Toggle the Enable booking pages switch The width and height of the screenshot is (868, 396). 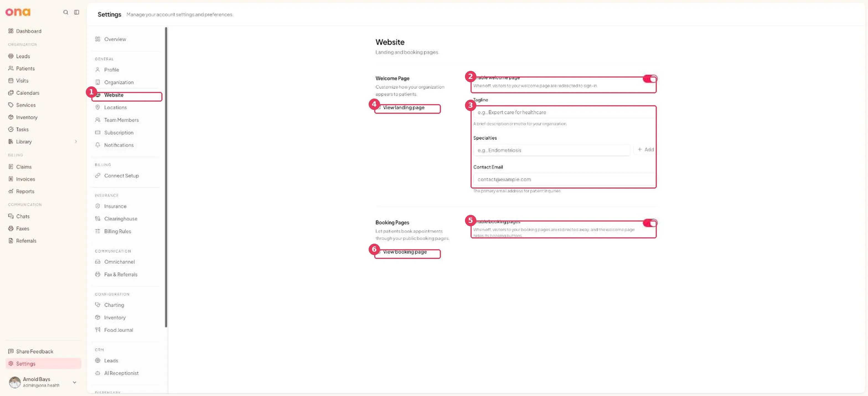pyautogui.click(x=650, y=223)
